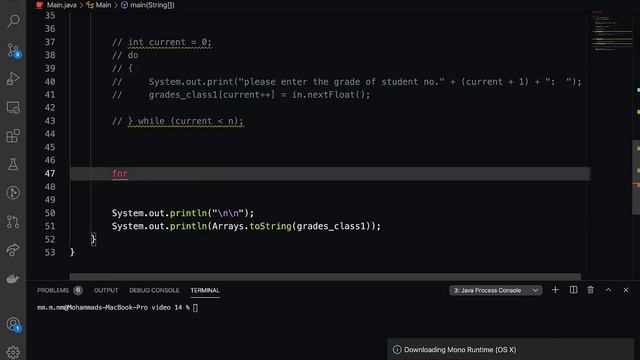
Task: Open the Testing flask view
Action: click(13, 164)
